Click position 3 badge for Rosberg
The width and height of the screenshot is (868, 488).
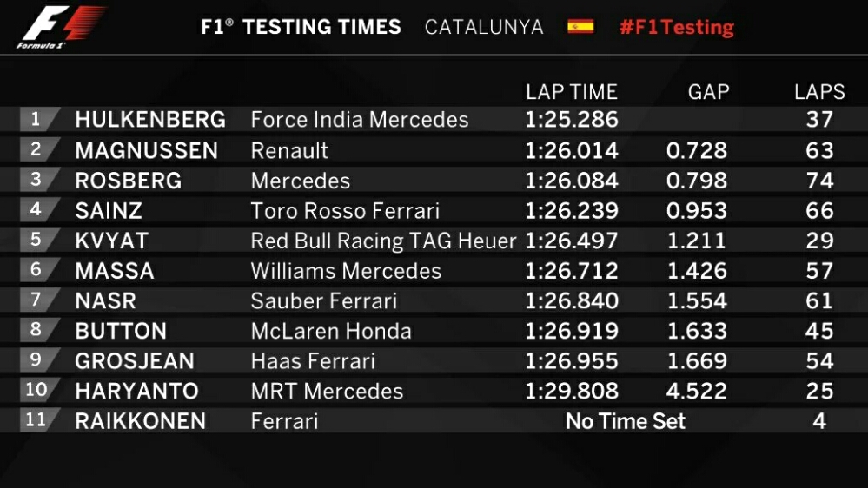(x=36, y=180)
